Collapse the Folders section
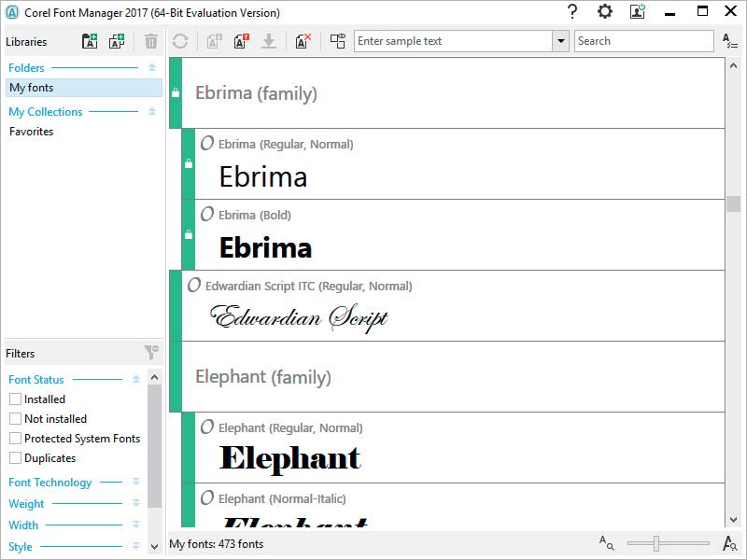 click(152, 67)
